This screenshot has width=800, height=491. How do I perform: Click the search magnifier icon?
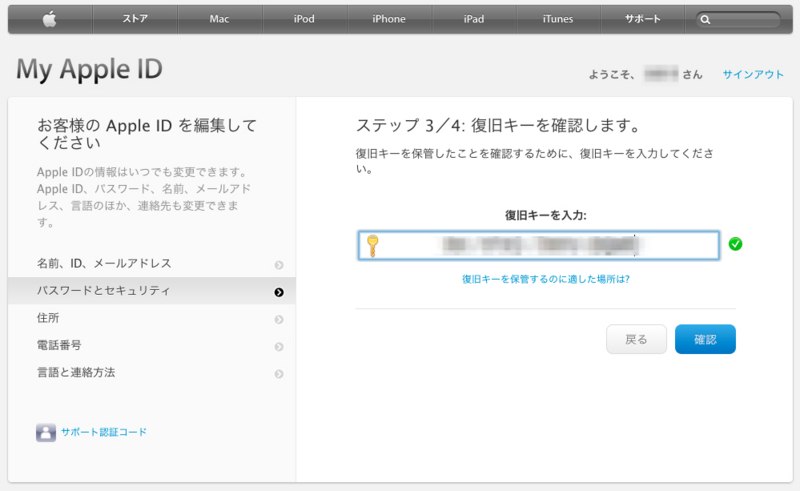(705, 20)
